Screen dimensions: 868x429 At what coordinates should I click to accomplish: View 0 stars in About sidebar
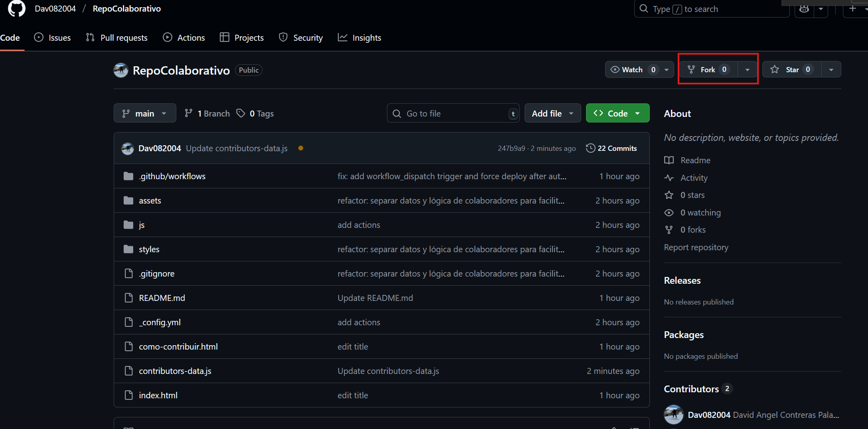tap(685, 195)
